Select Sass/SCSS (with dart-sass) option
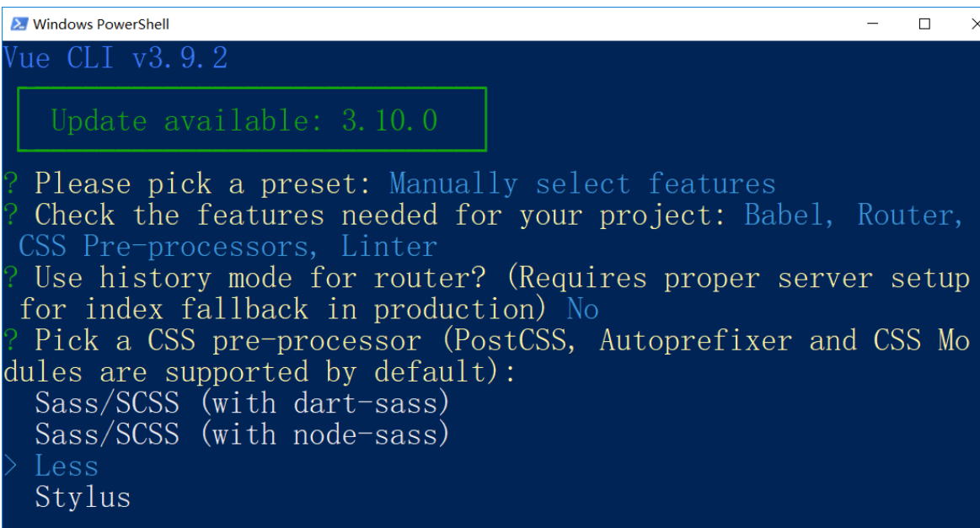Screen dimensions: 980x528 click(x=242, y=403)
